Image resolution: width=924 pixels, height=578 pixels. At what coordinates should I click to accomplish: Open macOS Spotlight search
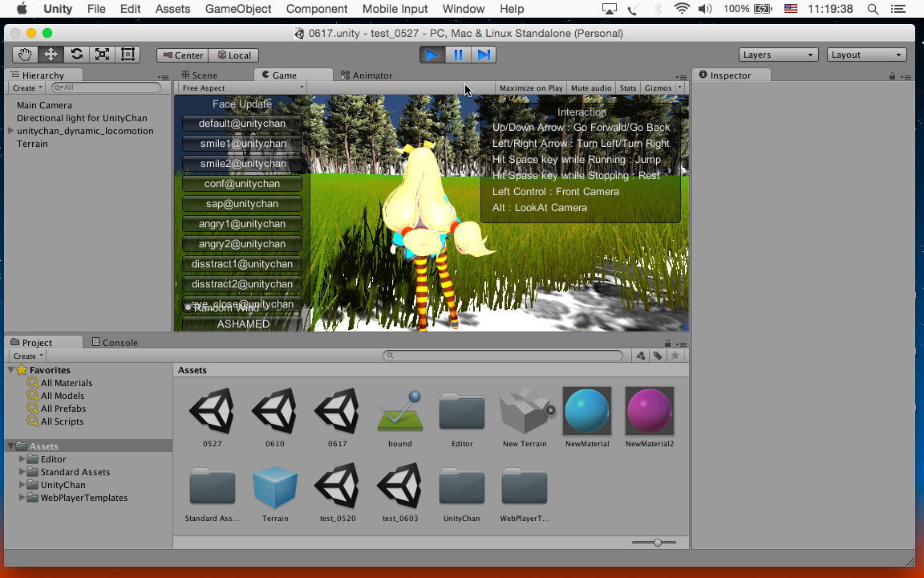(873, 9)
